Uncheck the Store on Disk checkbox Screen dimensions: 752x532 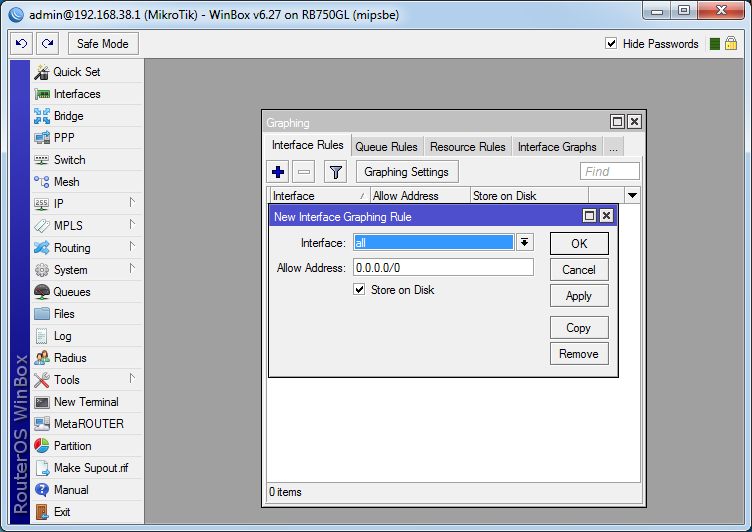pos(359,290)
